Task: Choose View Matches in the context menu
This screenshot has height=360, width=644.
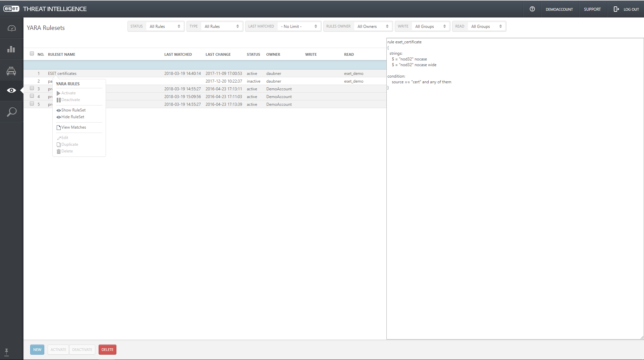Action: point(73,127)
